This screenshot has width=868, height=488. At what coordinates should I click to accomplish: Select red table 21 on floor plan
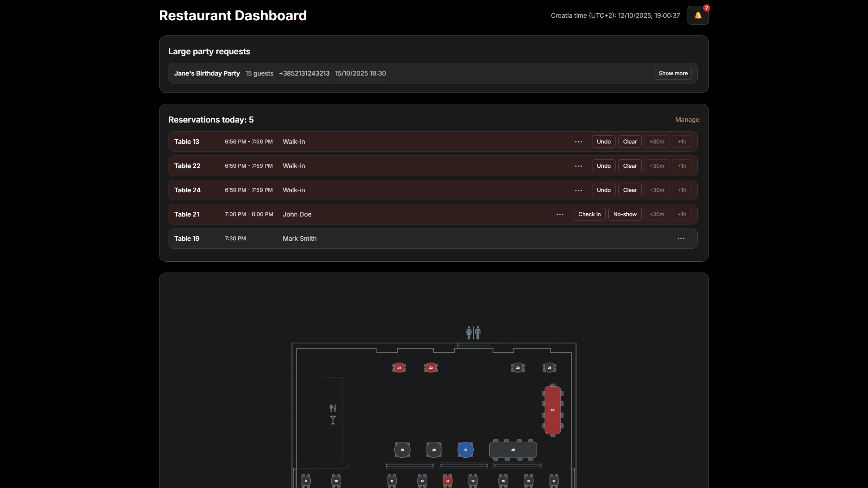[399, 368]
